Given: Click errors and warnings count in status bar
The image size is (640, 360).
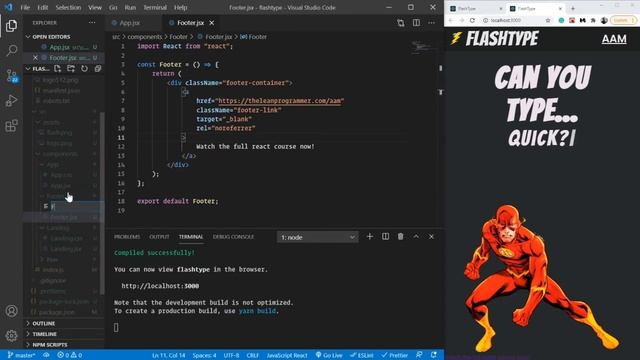Looking at the screenshot, I should tap(69, 355).
